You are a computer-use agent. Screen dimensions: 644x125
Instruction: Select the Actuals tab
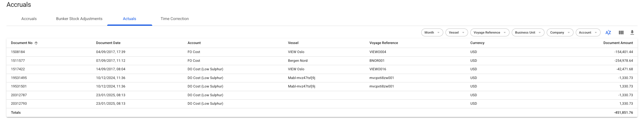coord(129,19)
